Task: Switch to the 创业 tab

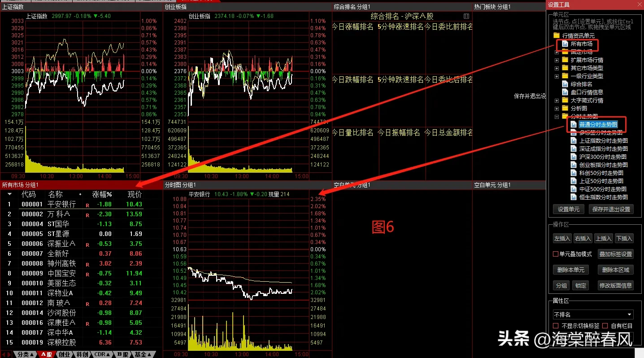Action: pyautogui.click(x=65, y=354)
